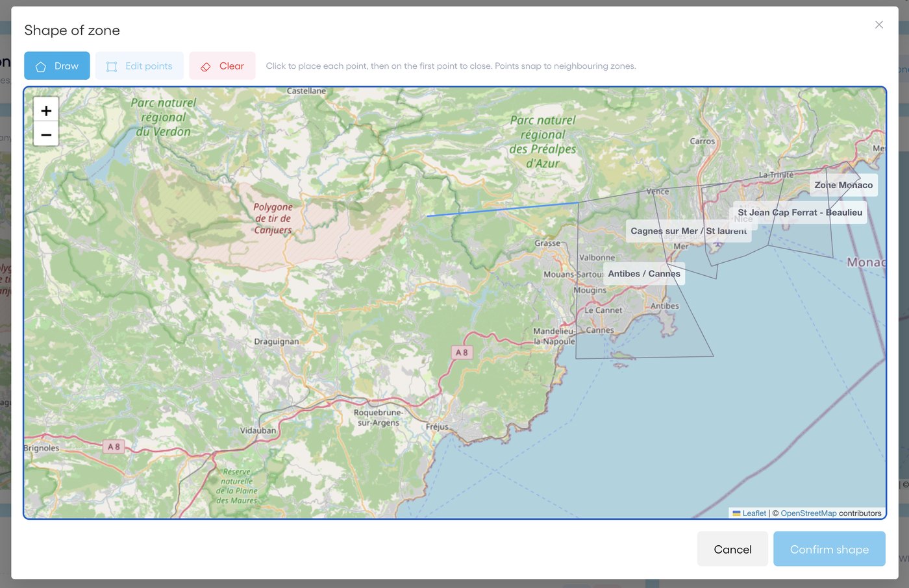
Task: Click the A 8 road shield near Brignoles
Action: (114, 447)
